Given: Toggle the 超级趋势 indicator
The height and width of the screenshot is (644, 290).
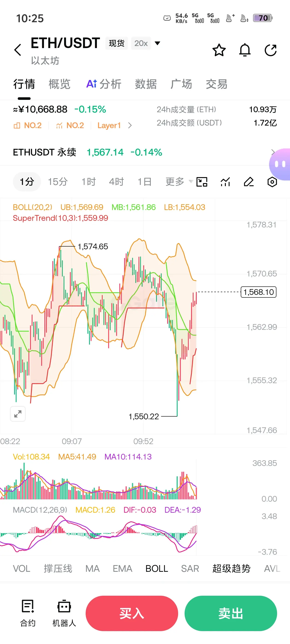Looking at the screenshot, I should coord(232,569).
